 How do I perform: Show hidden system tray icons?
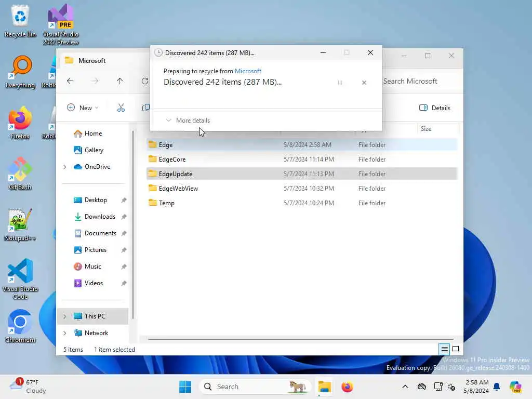click(405, 387)
